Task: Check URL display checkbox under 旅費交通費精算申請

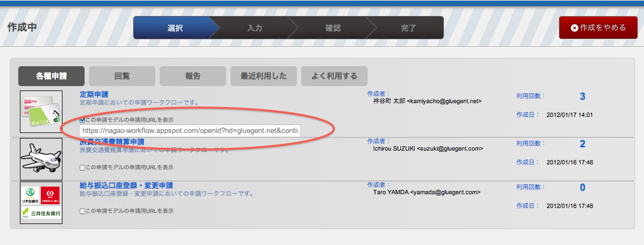Action: click(82, 168)
